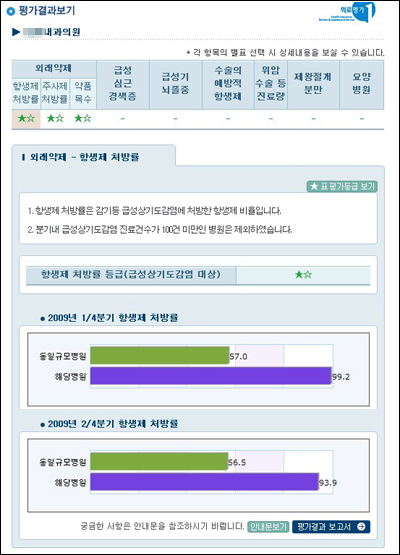This screenshot has width=400, height=555.
Task: Click the green 56.5 bar in 2/4분기 chart
Action: [159, 461]
